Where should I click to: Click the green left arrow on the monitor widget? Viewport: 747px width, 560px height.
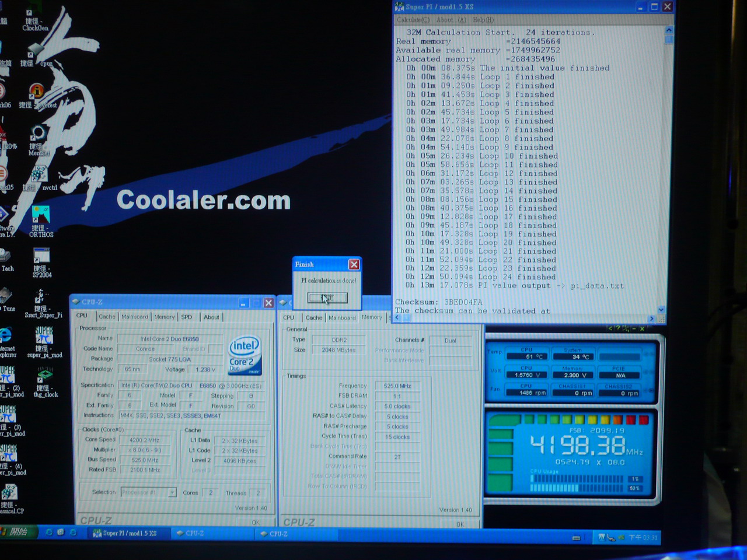[x=610, y=329]
